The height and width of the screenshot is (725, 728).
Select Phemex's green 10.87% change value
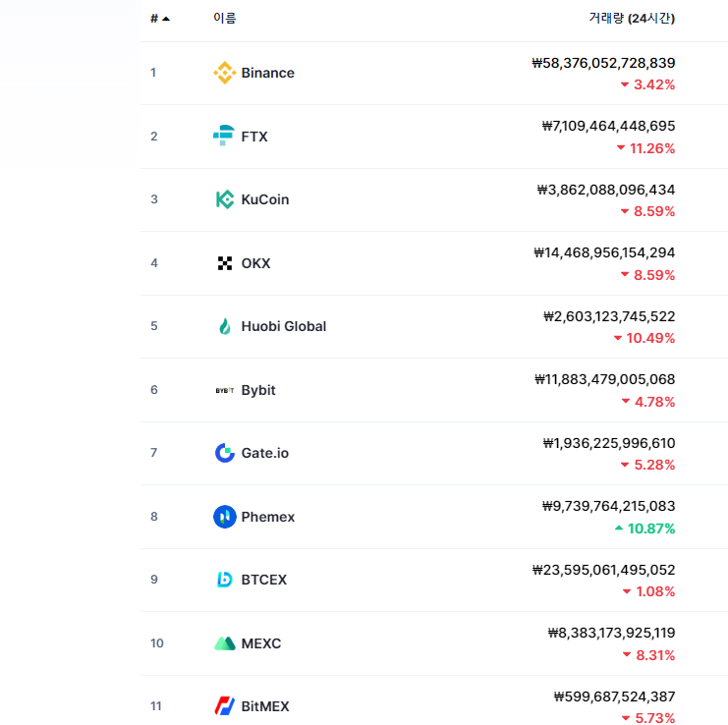pyautogui.click(x=650, y=529)
